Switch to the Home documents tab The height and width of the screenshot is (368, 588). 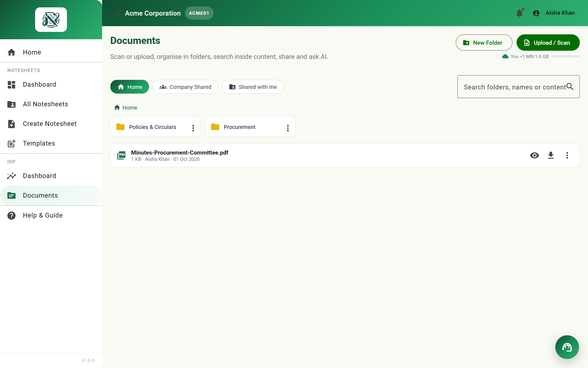click(130, 87)
